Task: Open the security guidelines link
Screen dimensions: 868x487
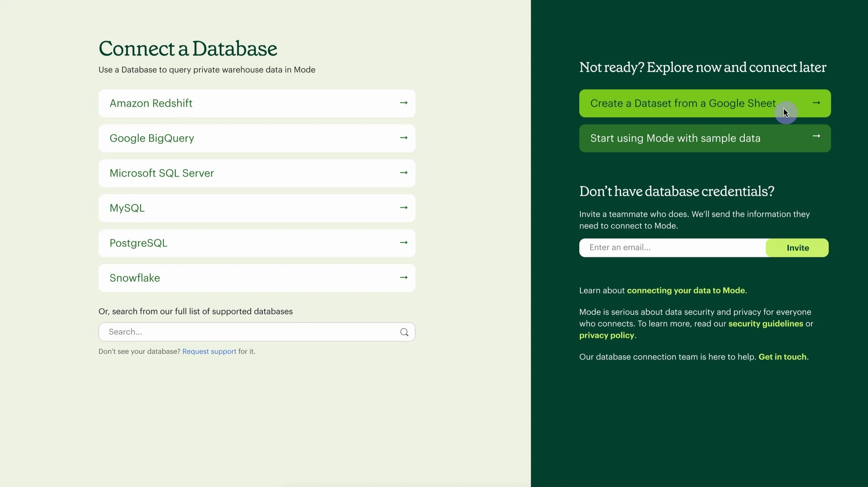Action: tap(766, 324)
